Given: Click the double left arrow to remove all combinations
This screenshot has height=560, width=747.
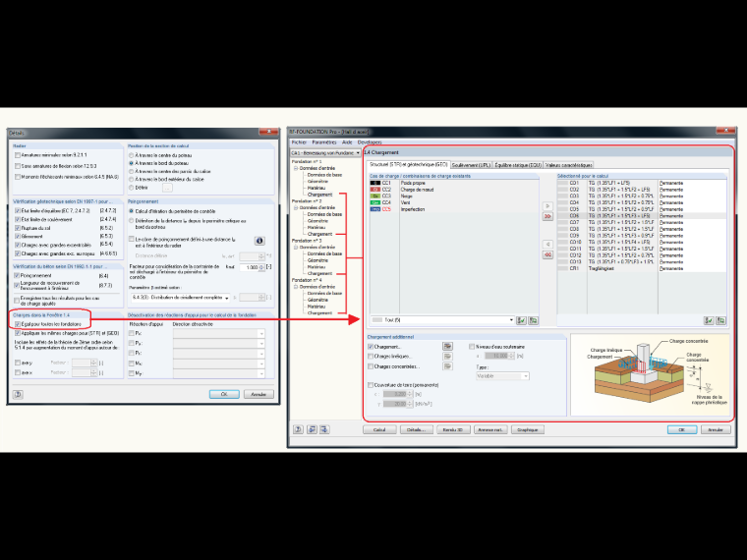Looking at the screenshot, I should 547,254.
